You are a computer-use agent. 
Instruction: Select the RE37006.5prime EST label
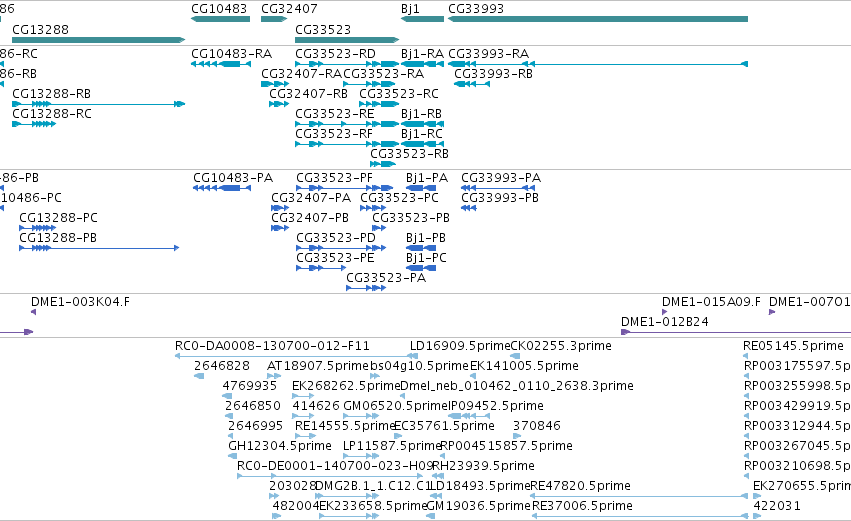pos(582,507)
